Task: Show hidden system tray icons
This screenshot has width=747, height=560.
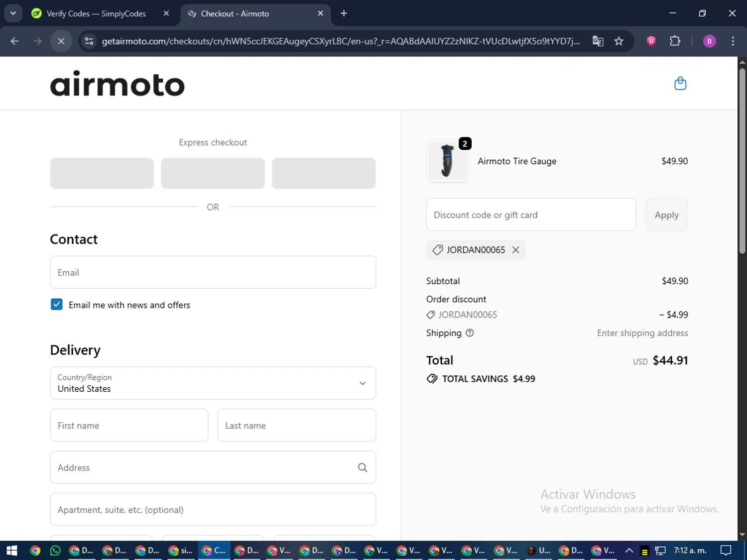Action: (x=629, y=551)
